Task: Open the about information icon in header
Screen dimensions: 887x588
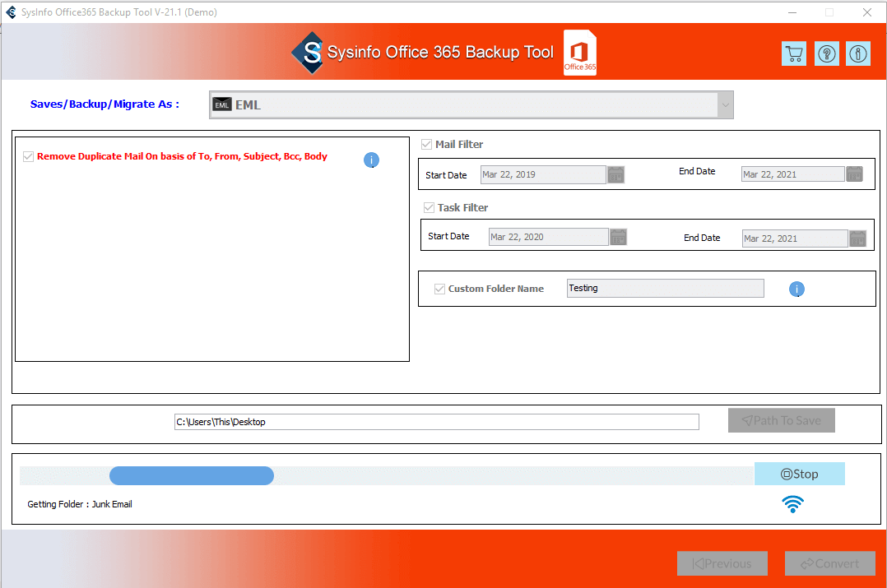Action: [x=858, y=53]
